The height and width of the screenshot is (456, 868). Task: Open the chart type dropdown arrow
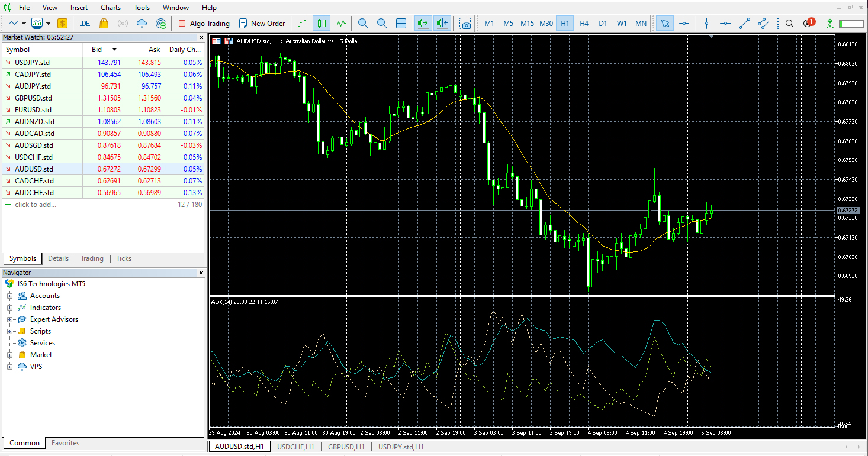tap(24, 24)
